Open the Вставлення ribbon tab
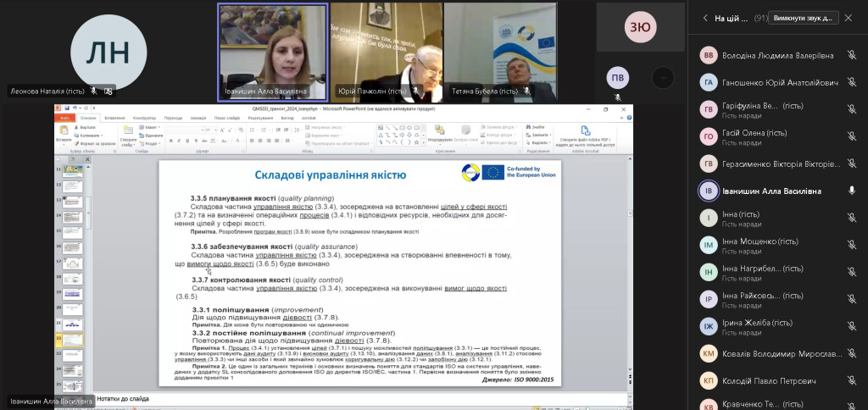The height and width of the screenshot is (410, 868). [114, 118]
